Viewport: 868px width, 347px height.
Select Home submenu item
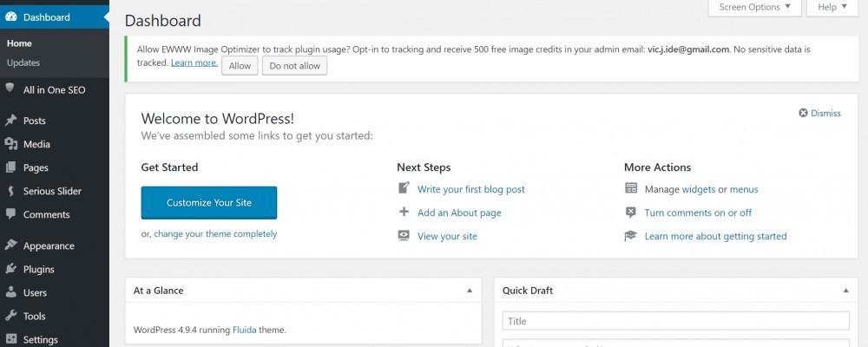(x=19, y=43)
